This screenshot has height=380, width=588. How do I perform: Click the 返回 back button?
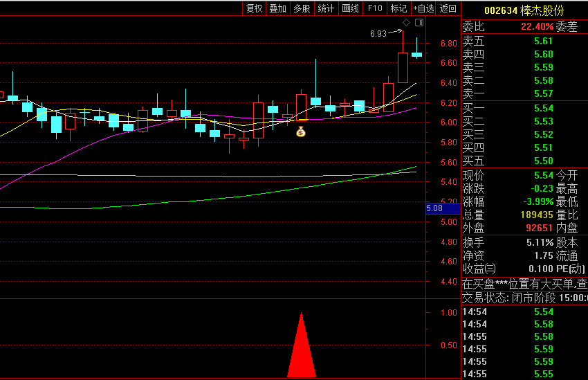tap(448, 8)
